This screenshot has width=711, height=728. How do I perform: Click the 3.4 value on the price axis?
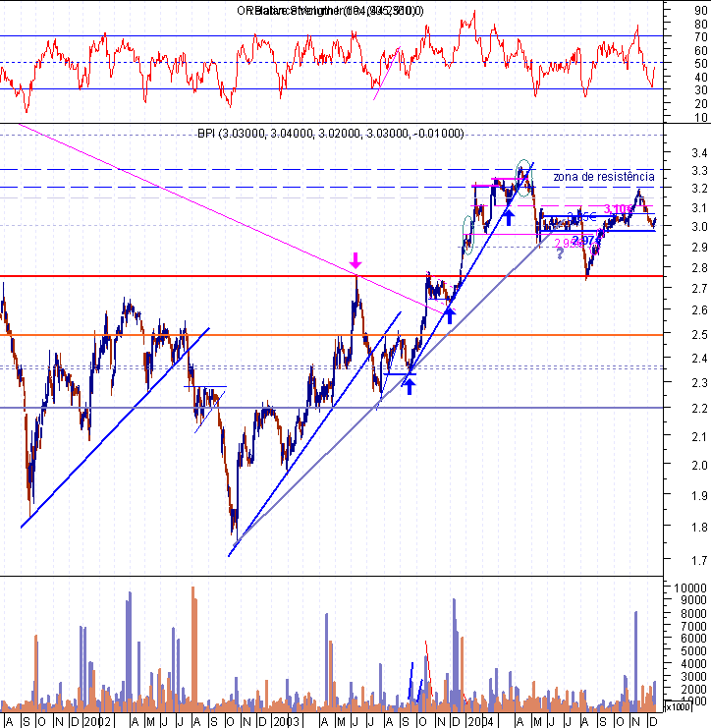tap(699, 152)
